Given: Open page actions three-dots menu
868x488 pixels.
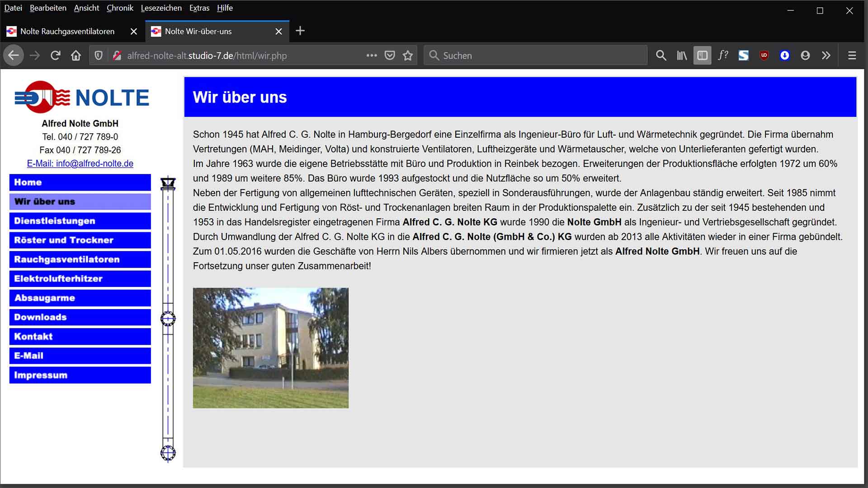Looking at the screenshot, I should point(372,56).
